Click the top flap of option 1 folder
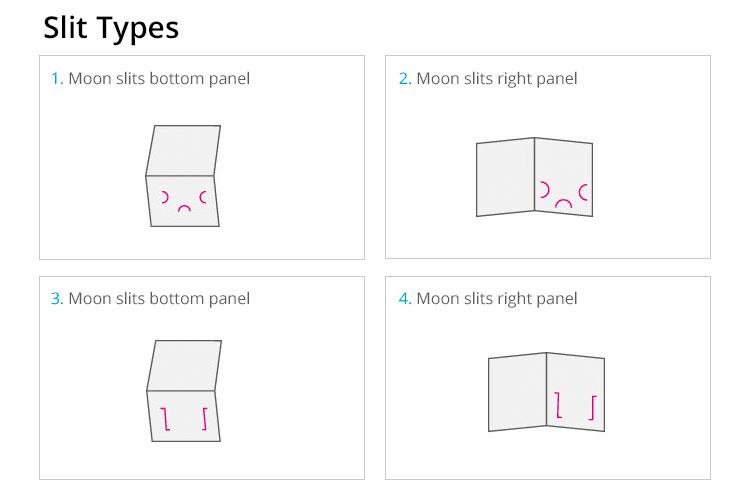 [183, 150]
